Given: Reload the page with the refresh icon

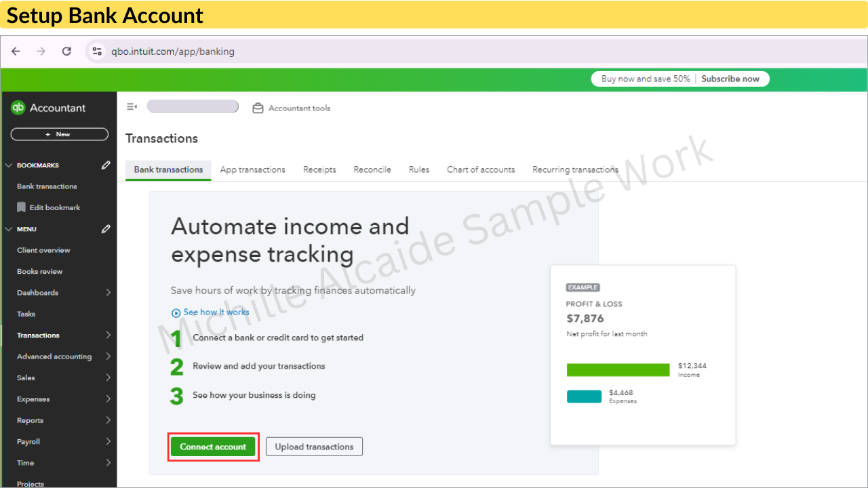Looking at the screenshot, I should coord(66,52).
